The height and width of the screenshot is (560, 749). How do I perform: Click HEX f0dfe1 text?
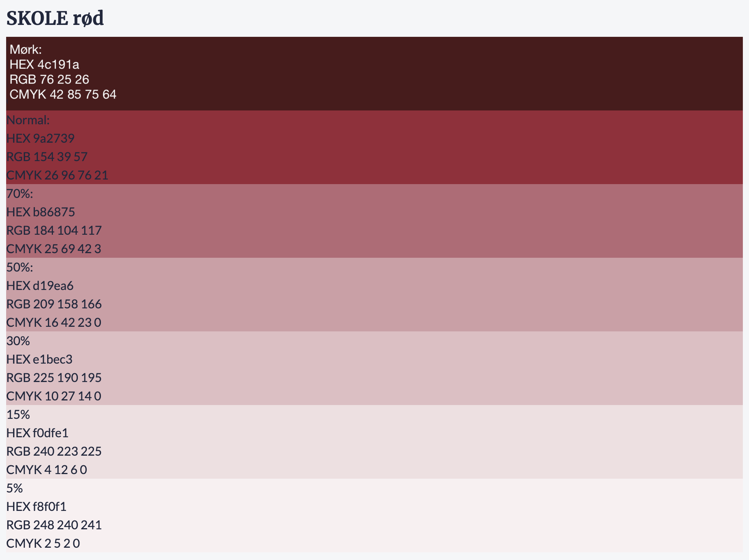pos(38,433)
